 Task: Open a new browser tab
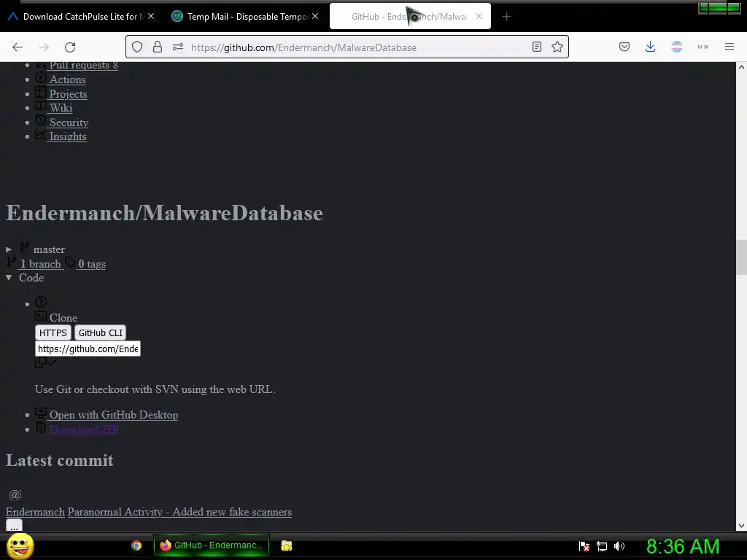tap(506, 17)
